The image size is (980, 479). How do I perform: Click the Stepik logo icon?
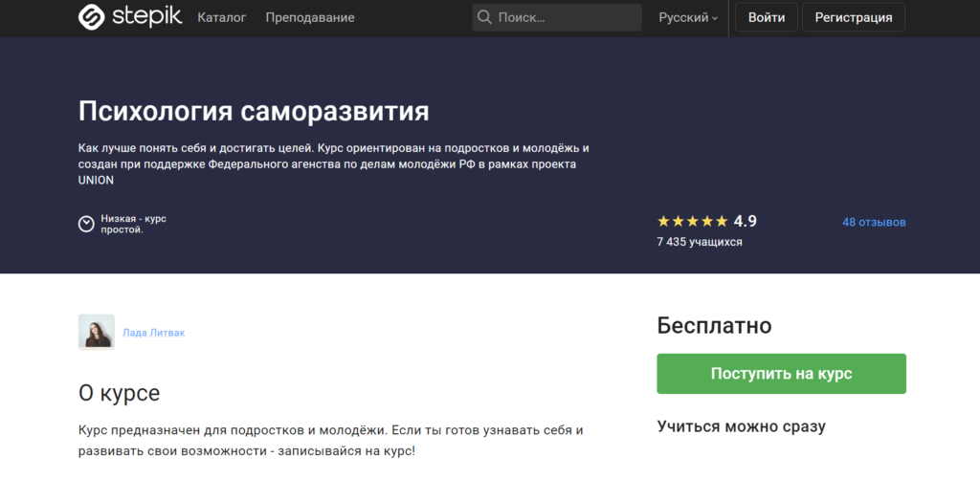click(x=92, y=17)
